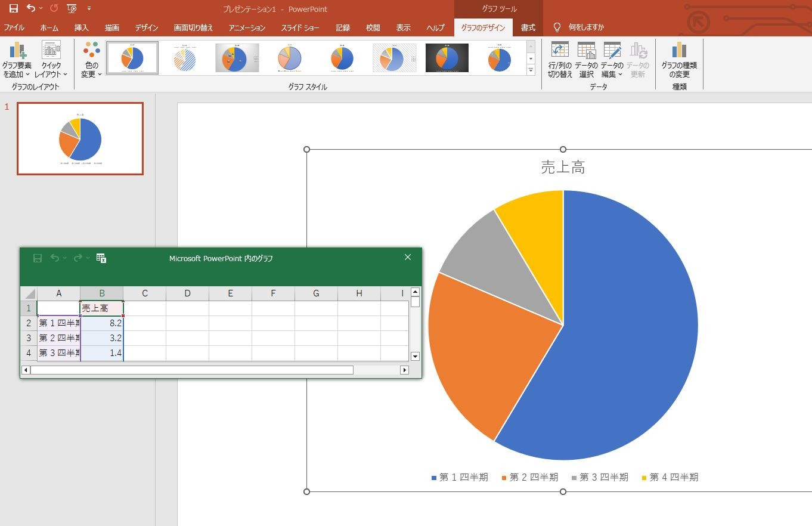This screenshot has height=526, width=812.
Task: Click legend entry 第1四半期
Action: 460,477
